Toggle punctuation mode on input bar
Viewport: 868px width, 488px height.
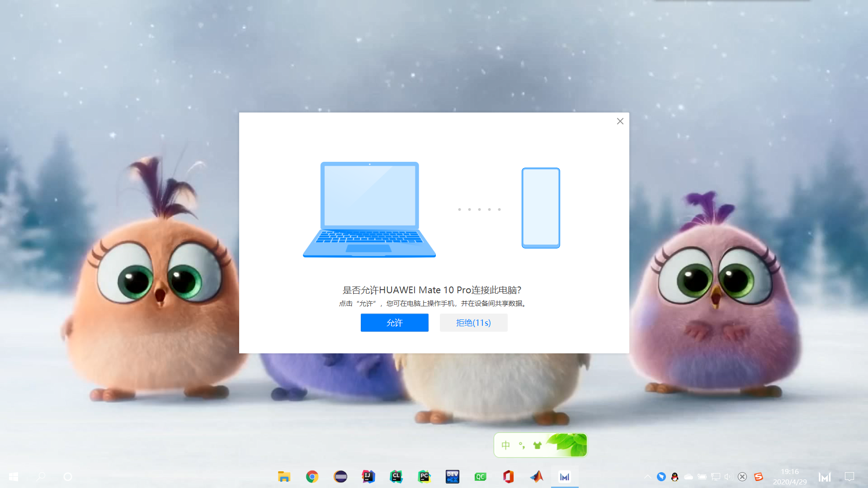[x=522, y=445]
